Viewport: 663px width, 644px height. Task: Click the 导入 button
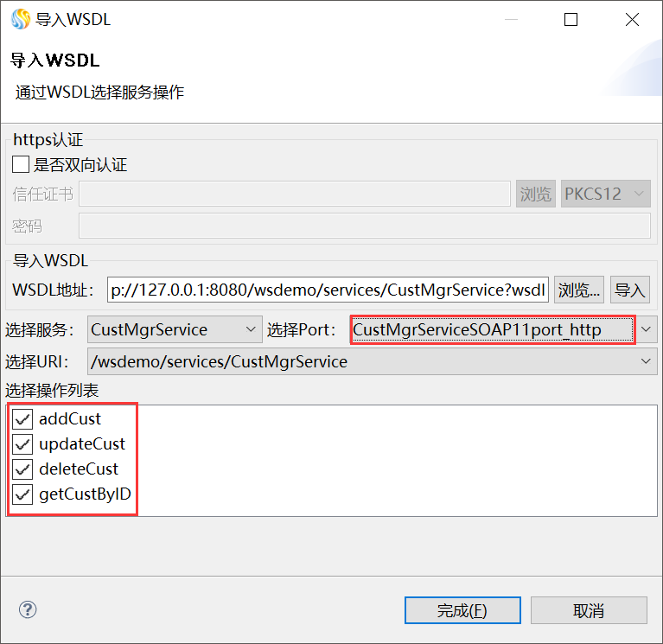click(630, 290)
